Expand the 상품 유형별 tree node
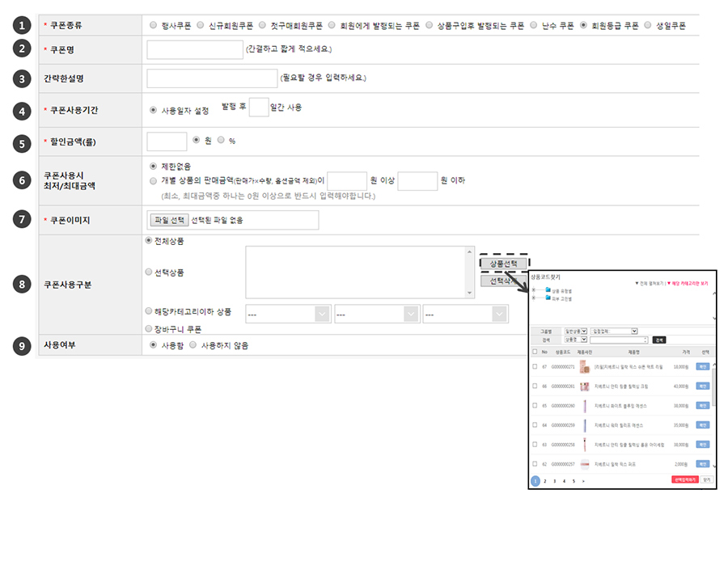 click(x=534, y=290)
